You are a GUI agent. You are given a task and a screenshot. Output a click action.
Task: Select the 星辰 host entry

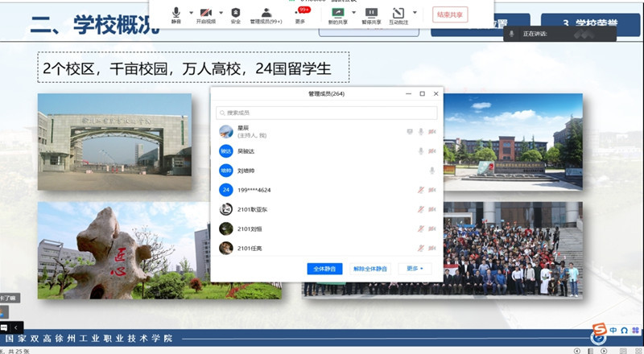tap(242, 132)
